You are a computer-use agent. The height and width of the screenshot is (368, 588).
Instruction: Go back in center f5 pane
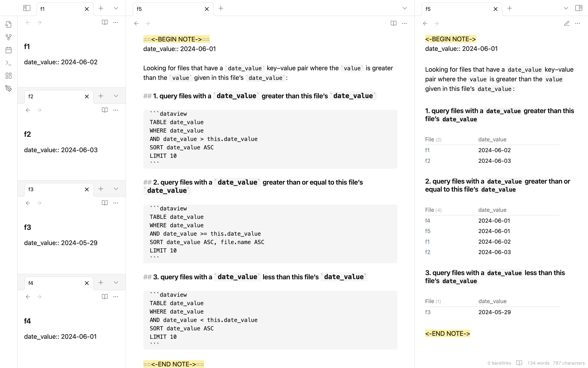(136, 23)
